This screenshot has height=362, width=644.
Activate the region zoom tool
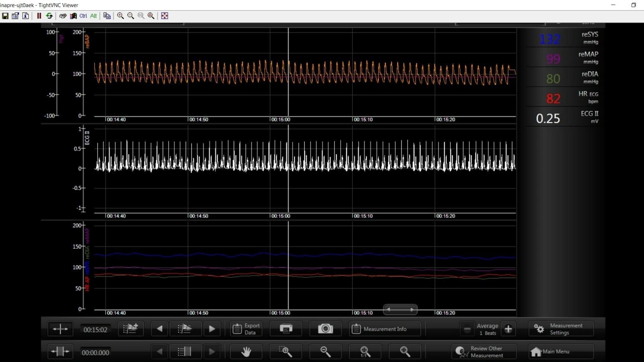click(286, 352)
